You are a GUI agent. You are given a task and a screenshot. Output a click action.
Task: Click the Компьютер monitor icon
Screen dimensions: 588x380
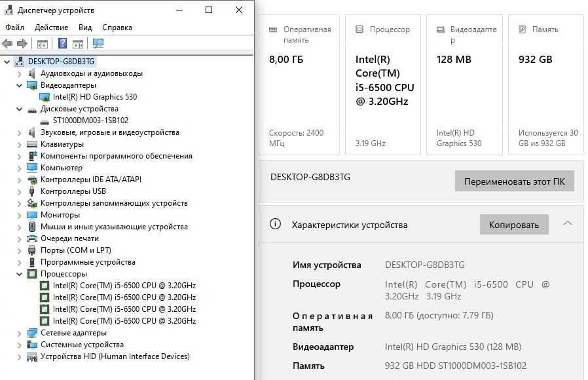32,167
